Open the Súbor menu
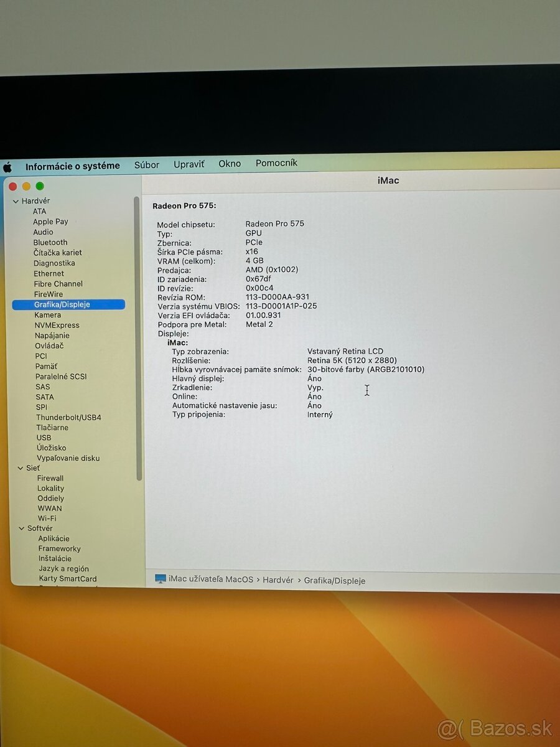This screenshot has height=747, width=560. (x=147, y=164)
